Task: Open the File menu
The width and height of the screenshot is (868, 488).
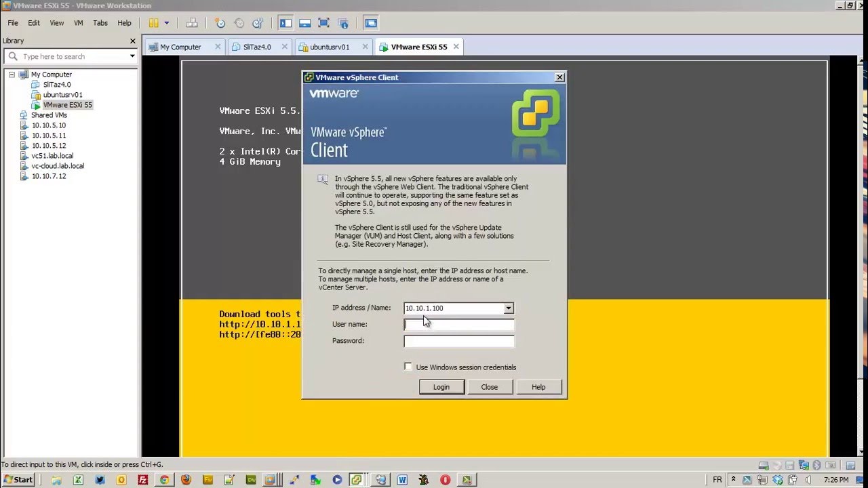Action: tap(13, 23)
